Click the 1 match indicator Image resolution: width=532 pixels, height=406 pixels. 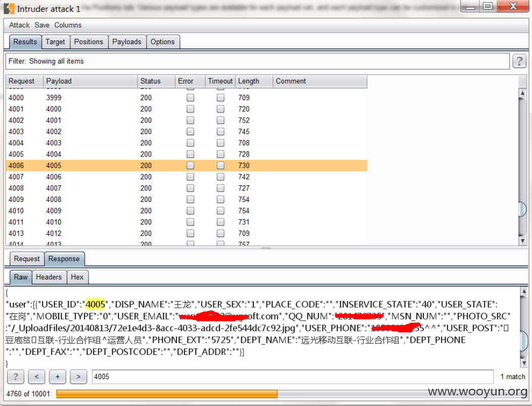[513, 377]
